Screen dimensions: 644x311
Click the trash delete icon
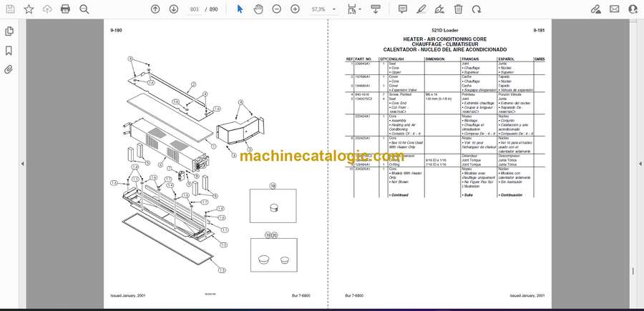(458, 9)
